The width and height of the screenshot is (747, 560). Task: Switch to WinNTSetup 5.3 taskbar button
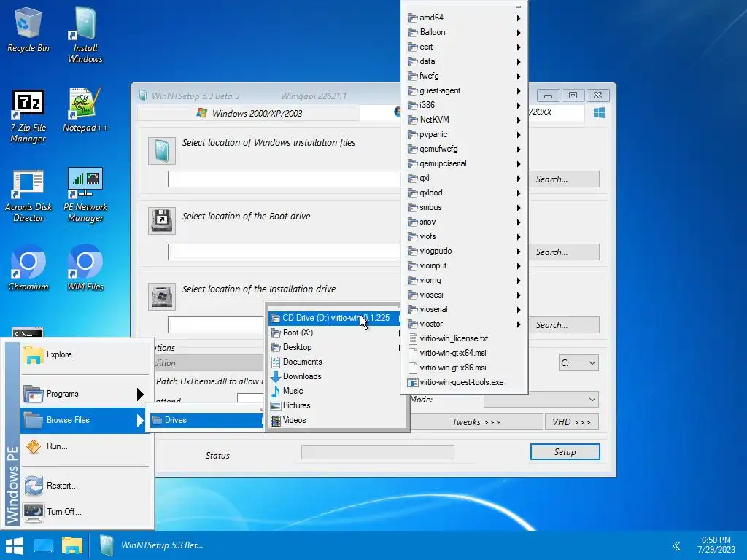pos(152,545)
